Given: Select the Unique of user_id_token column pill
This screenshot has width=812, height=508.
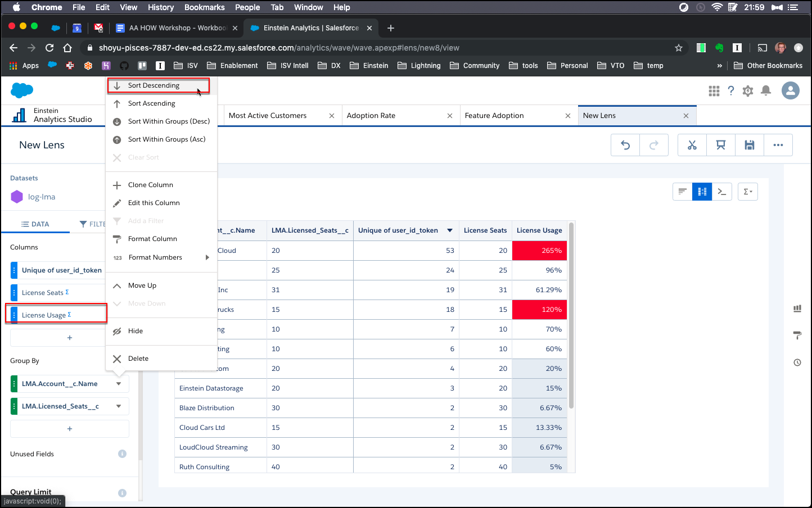Looking at the screenshot, I should coord(58,270).
